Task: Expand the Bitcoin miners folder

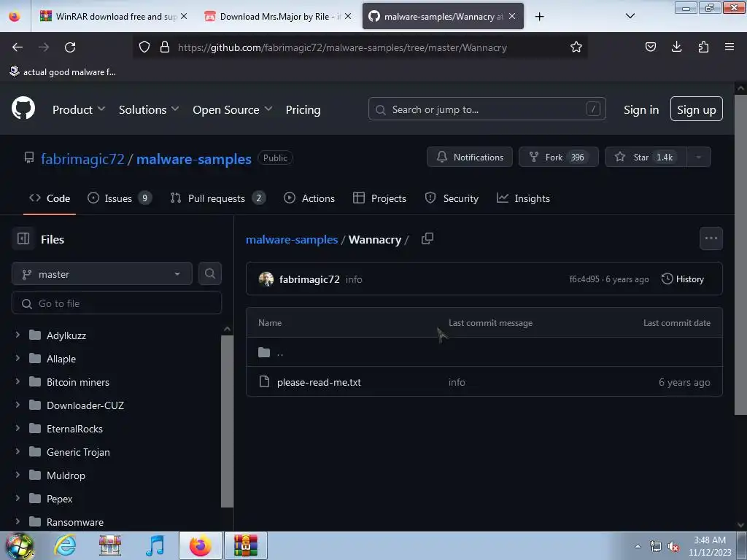Action: (18, 381)
